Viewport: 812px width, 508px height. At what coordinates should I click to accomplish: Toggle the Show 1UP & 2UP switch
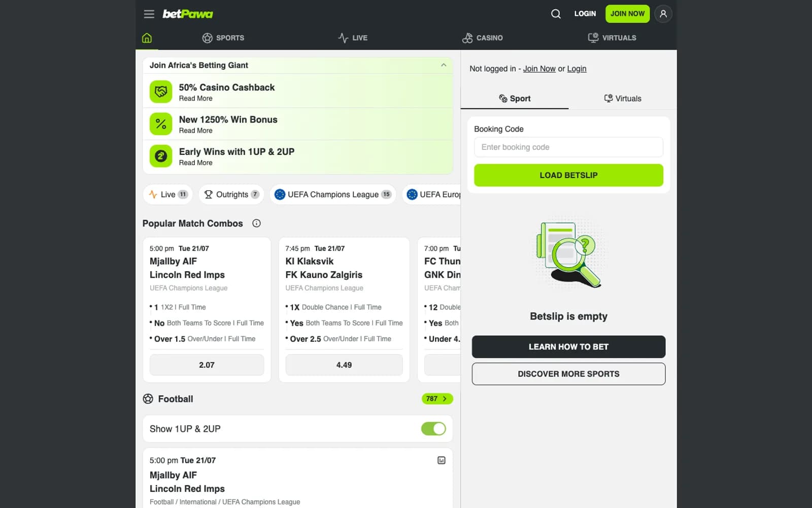pyautogui.click(x=433, y=429)
